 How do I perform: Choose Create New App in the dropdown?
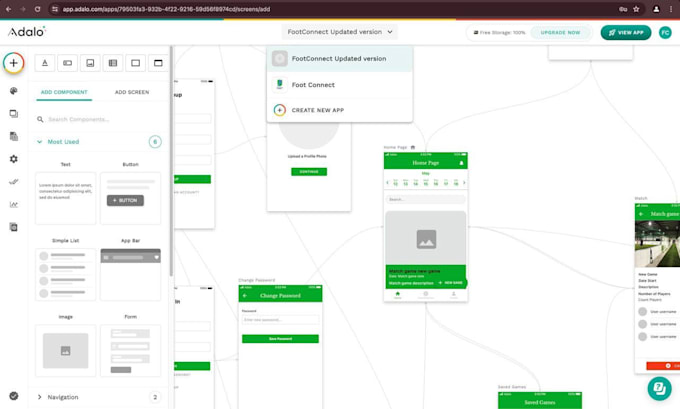pyautogui.click(x=340, y=110)
